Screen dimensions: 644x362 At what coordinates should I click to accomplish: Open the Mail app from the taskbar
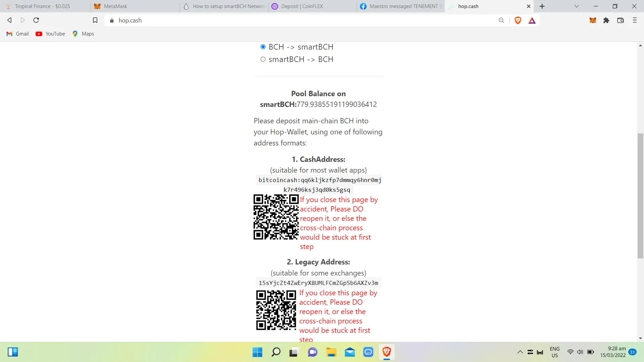pyautogui.click(x=350, y=352)
